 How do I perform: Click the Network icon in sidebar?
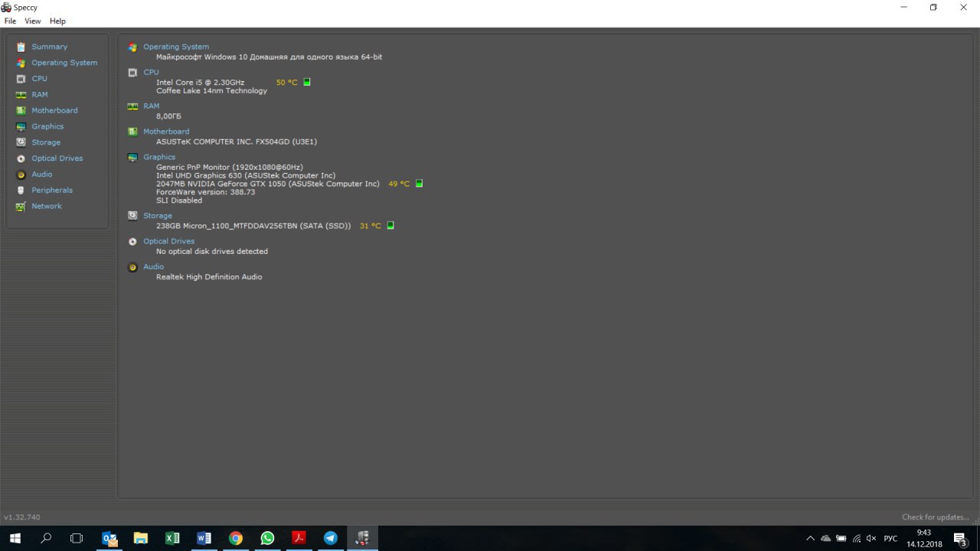click(x=21, y=206)
